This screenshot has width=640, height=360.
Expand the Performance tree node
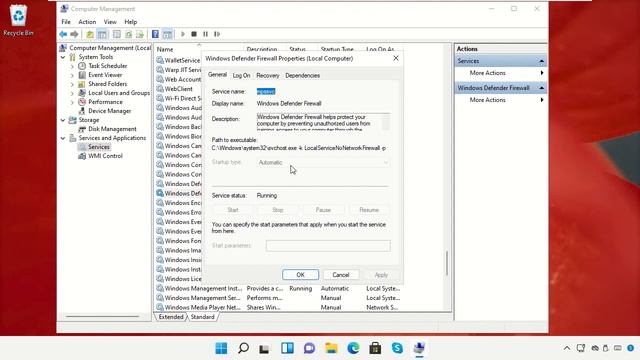pyautogui.click(x=72, y=102)
